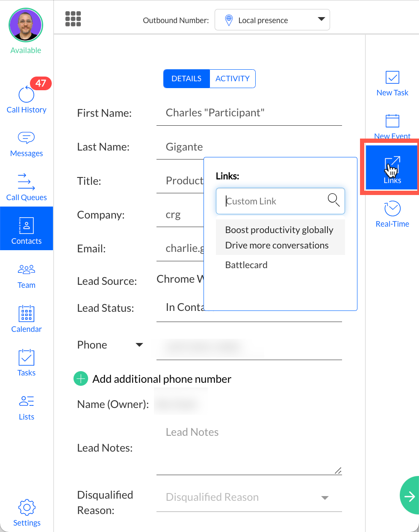The width and height of the screenshot is (419, 532).
Task: Edit the Last Name field
Action: [249, 147]
